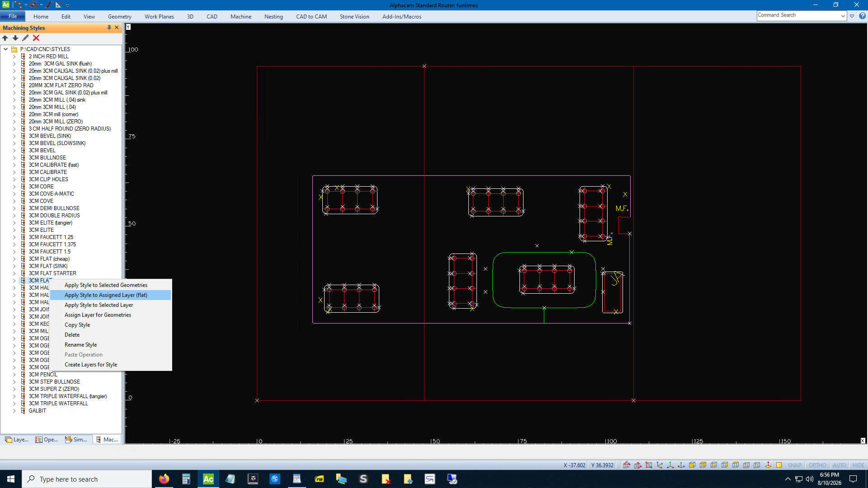Toggle ORTHO mode in the status bar
Image resolution: width=868 pixels, height=488 pixels.
(817, 465)
